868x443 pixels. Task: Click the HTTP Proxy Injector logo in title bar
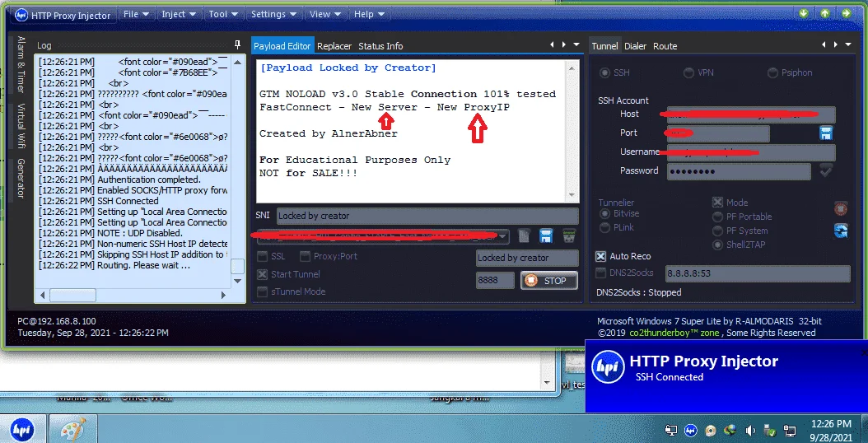(21, 15)
